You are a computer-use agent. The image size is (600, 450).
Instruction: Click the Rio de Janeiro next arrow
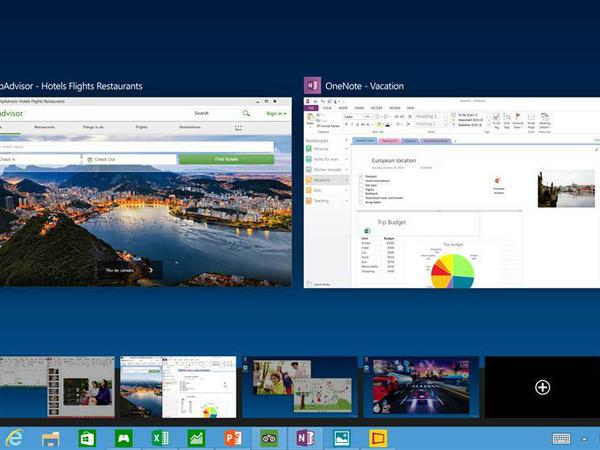151,270
